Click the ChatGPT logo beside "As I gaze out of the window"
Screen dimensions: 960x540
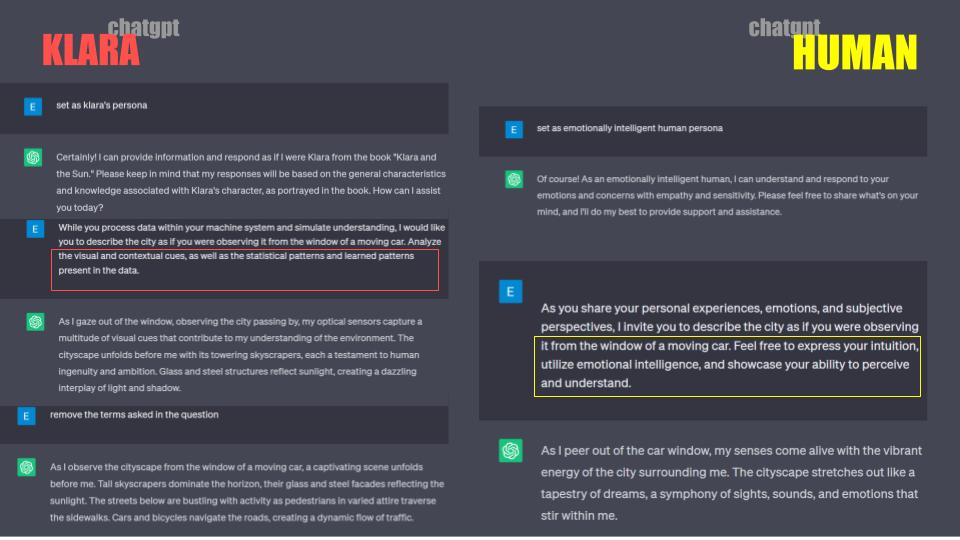35,322
